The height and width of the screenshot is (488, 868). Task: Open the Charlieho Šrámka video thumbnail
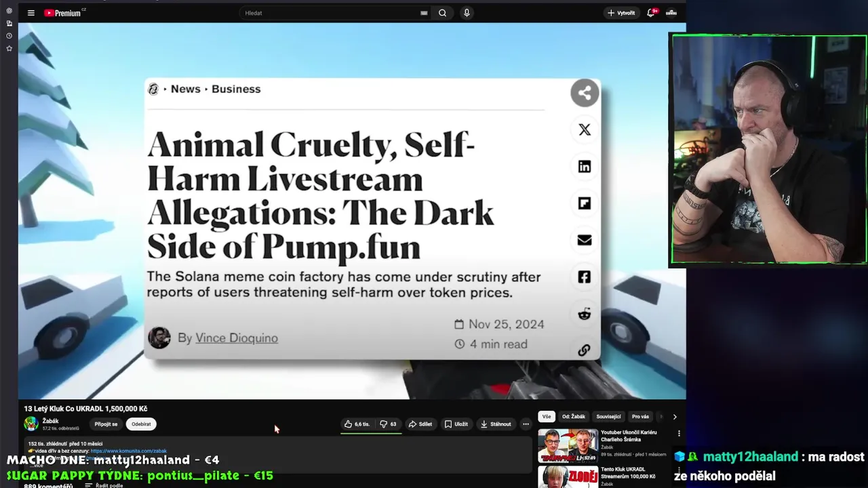click(568, 445)
